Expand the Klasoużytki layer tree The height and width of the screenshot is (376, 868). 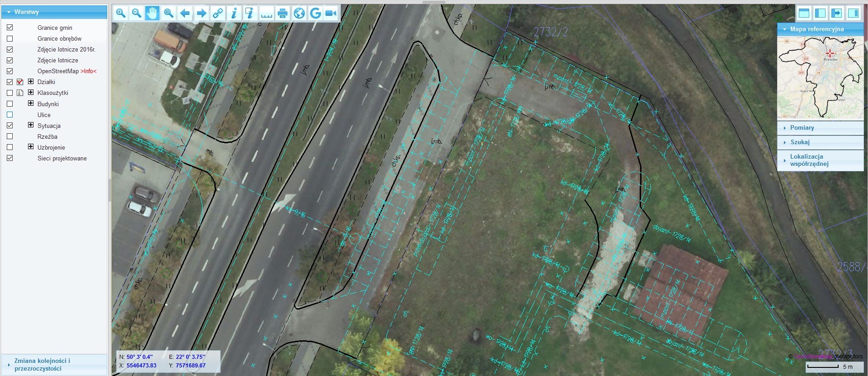click(x=31, y=92)
